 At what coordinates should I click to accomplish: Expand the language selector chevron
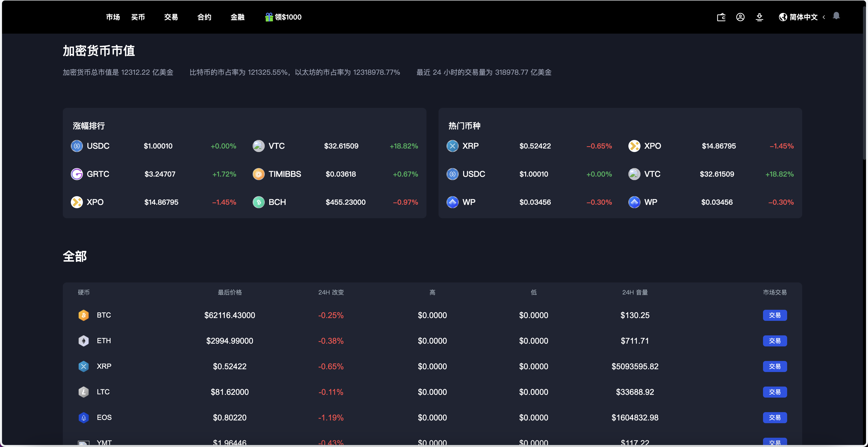click(x=824, y=17)
